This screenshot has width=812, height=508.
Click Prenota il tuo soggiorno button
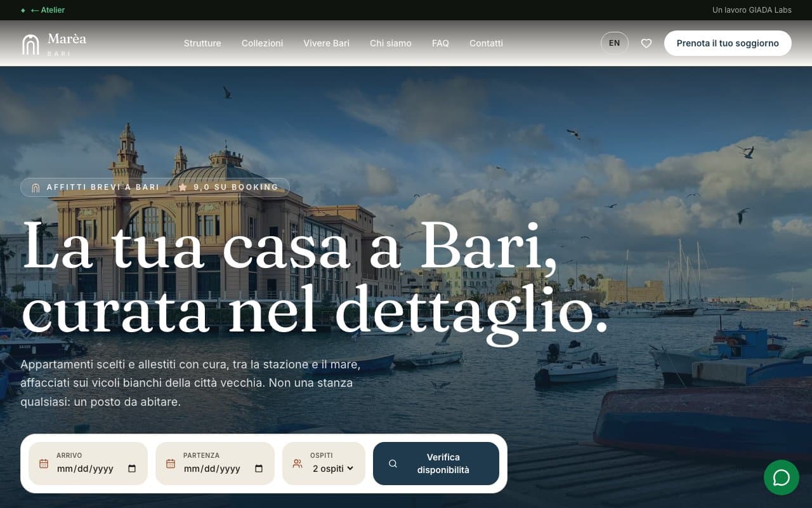coord(728,43)
